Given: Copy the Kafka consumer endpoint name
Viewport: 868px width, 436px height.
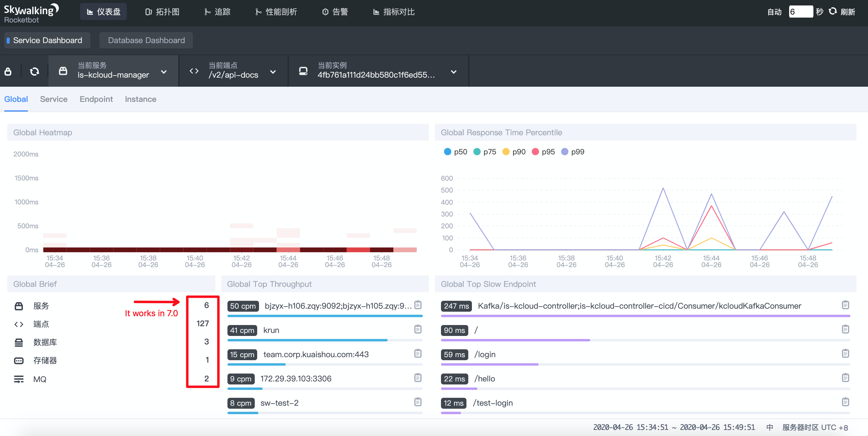Looking at the screenshot, I should coord(845,305).
